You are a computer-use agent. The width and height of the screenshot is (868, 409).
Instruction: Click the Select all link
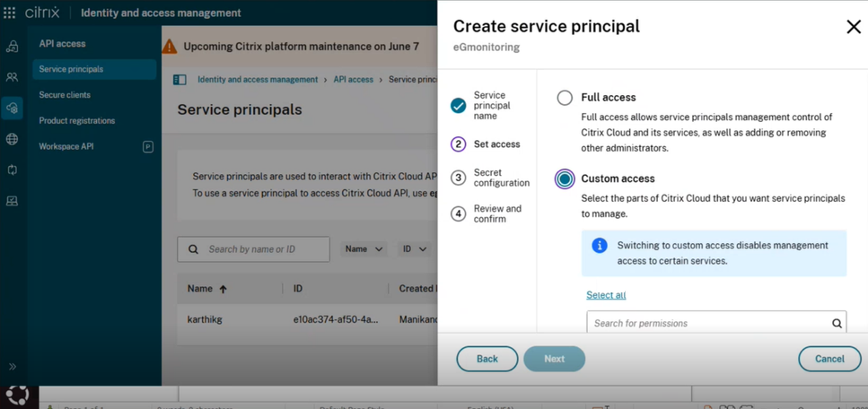point(606,295)
